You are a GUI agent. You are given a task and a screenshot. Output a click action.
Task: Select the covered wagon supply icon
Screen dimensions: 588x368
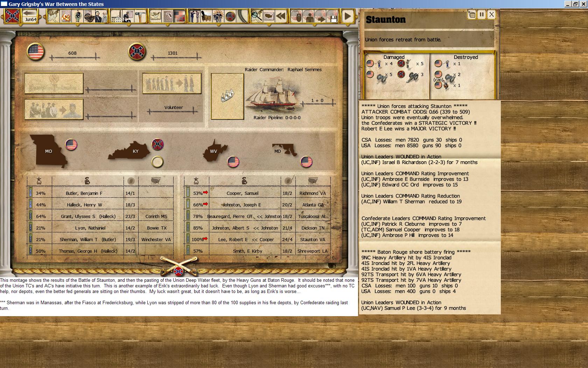(x=206, y=16)
